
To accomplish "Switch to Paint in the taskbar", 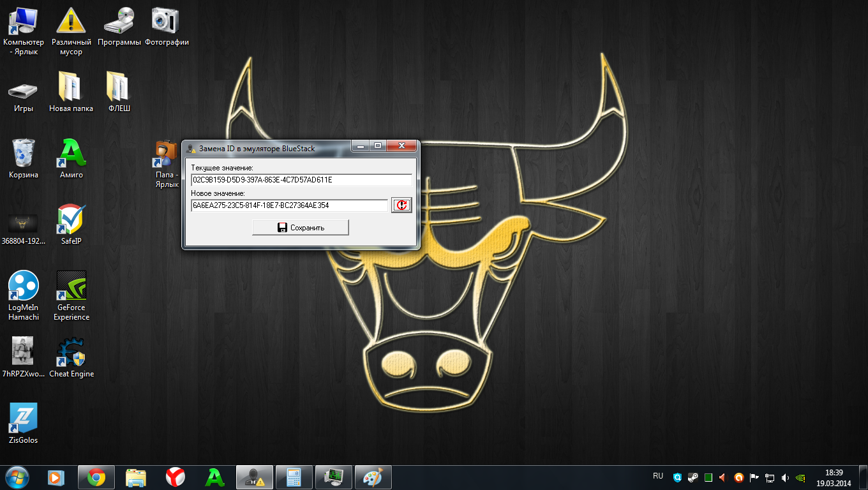I will [373, 477].
